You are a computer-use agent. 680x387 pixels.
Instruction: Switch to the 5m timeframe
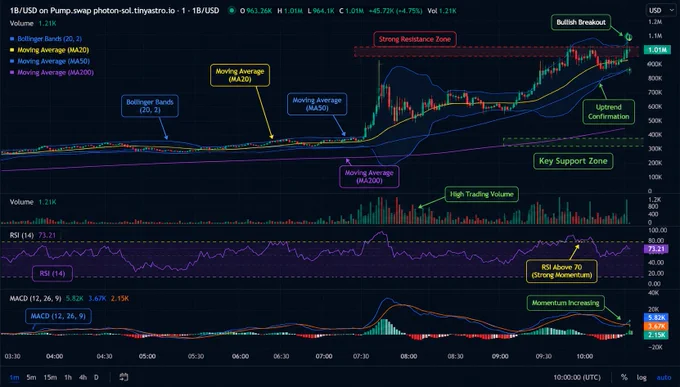click(x=31, y=377)
